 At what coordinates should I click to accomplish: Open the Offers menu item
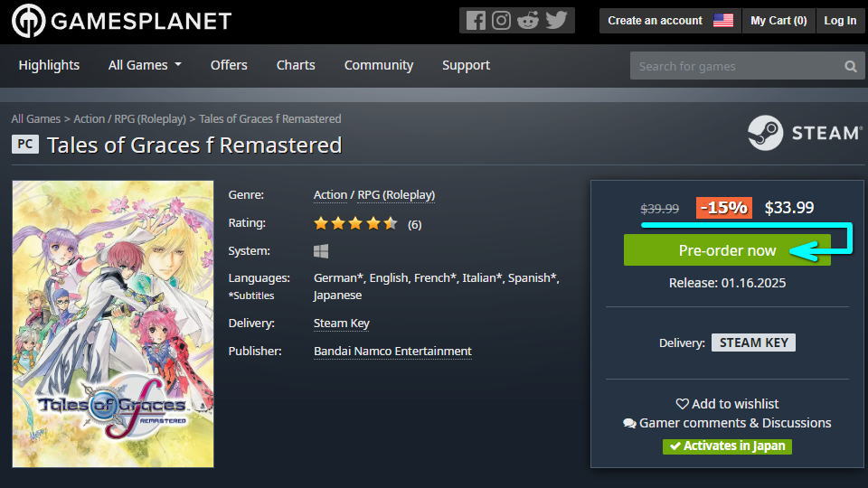(x=229, y=65)
